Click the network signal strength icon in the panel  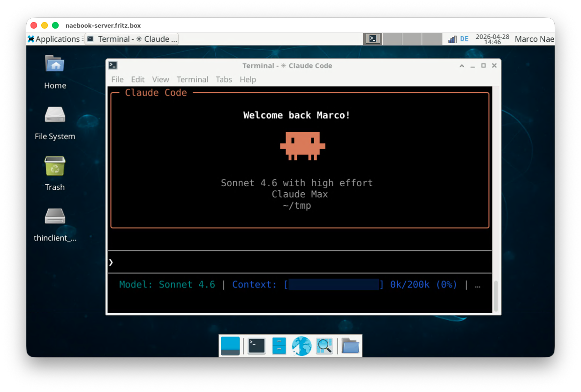coord(453,39)
